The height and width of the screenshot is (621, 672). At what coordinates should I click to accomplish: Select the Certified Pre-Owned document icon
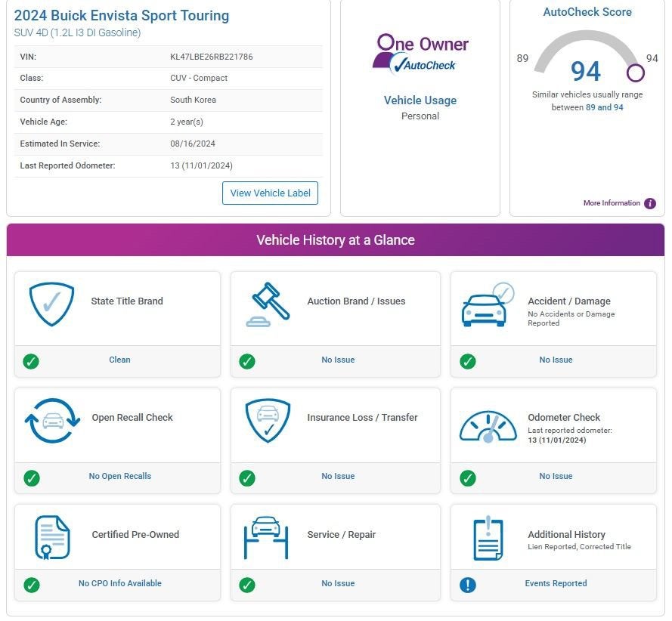52,537
